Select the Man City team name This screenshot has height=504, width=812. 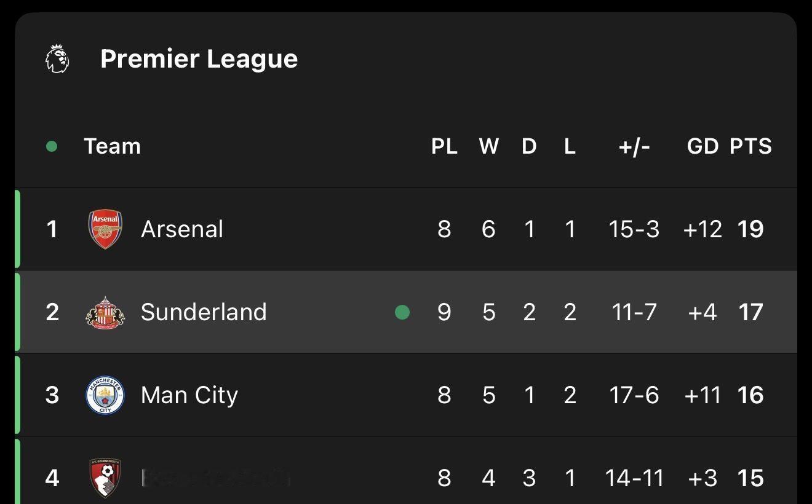coord(189,395)
